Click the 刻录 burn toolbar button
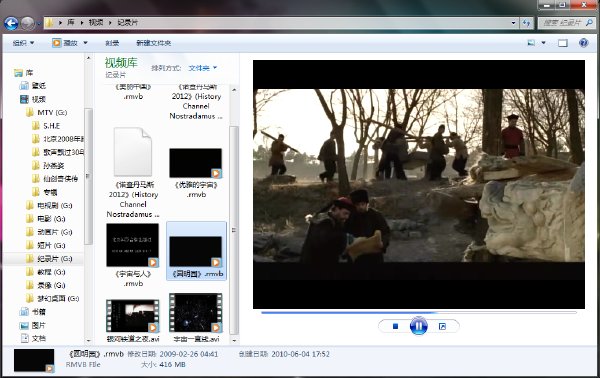Viewport: 600px width, 378px height. pos(112,43)
